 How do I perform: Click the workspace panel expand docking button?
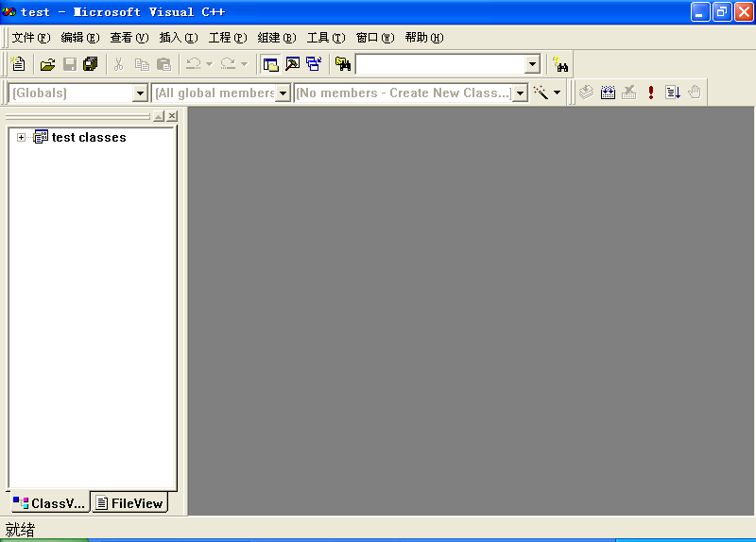[159, 116]
